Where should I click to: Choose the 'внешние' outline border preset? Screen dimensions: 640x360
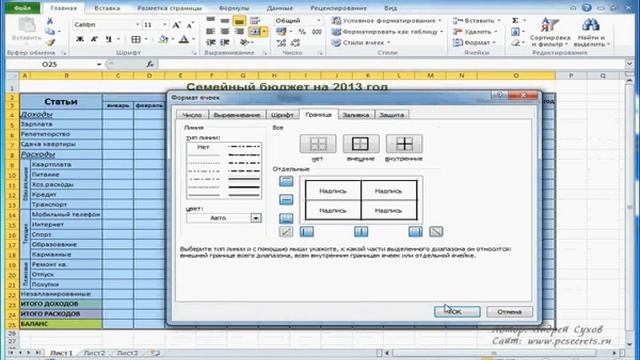pos(361,144)
